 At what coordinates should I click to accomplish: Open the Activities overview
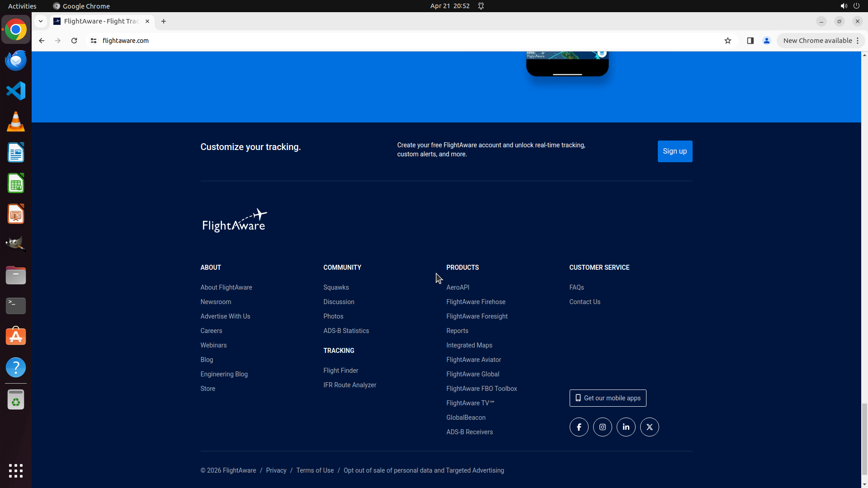22,6
